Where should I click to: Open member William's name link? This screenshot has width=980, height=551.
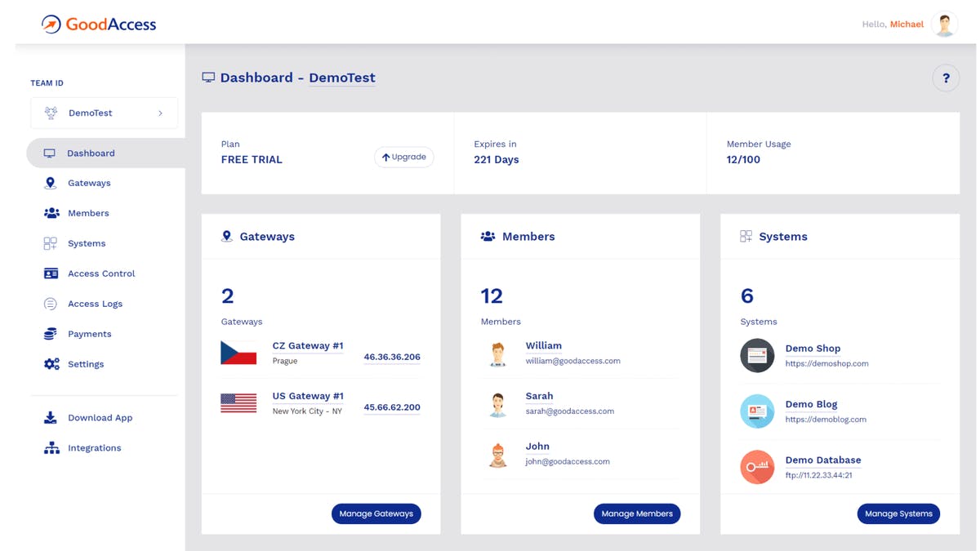(544, 346)
